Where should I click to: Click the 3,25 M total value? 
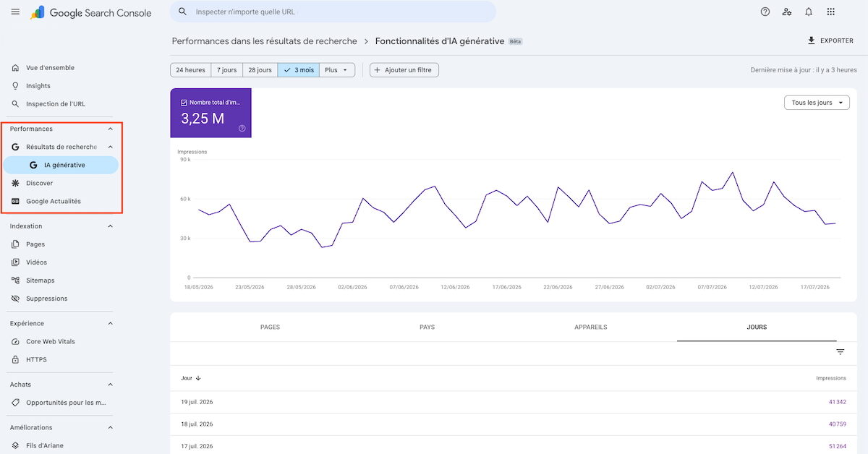[x=203, y=119]
